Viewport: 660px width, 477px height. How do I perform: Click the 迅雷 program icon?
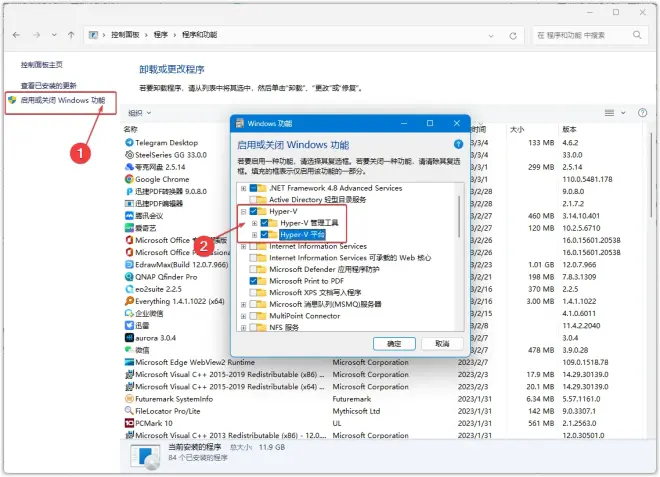(129, 325)
